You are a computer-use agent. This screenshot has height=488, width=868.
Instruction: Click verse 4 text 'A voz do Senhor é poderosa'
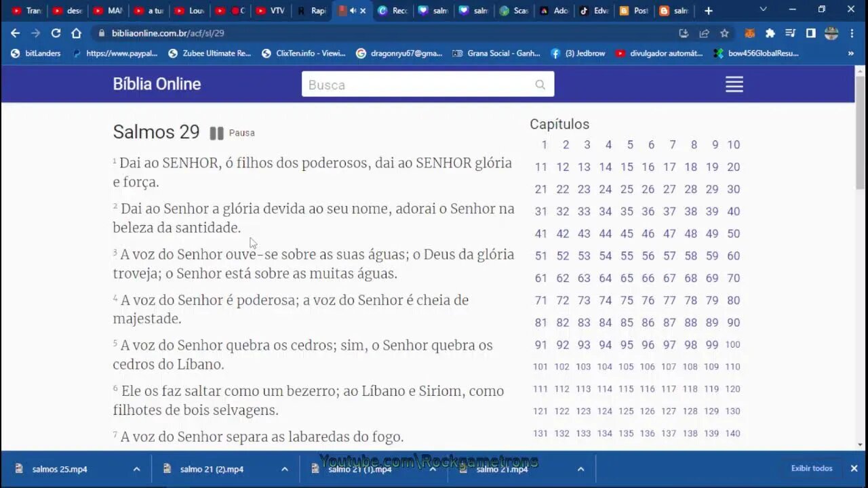point(209,300)
